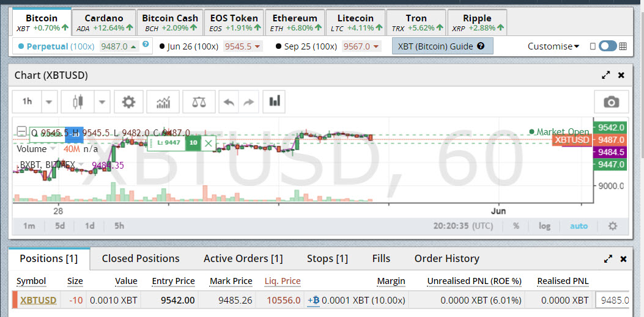This screenshot has width=644, height=317.
Task: Toggle the layout switch next to Customise
Action: (x=607, y=46)
